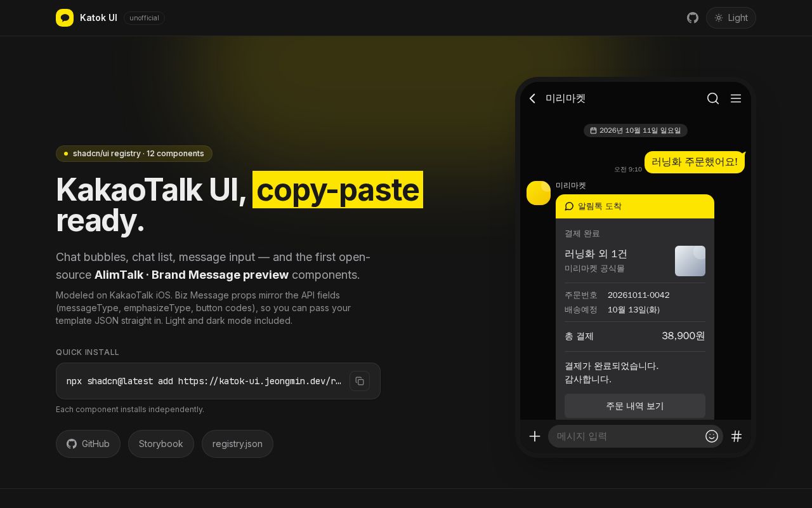
Task: Click the 10월 13일(화) delivery date
Action: tap(634, 310)
